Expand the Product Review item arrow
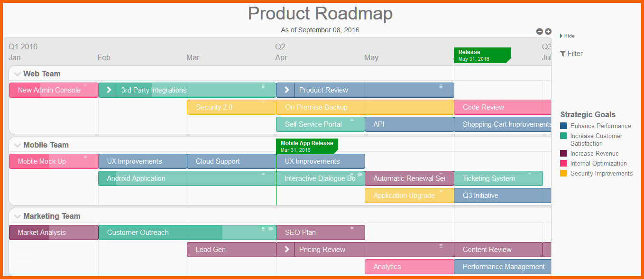Screen dimensions: 644x279 (286, 90)
